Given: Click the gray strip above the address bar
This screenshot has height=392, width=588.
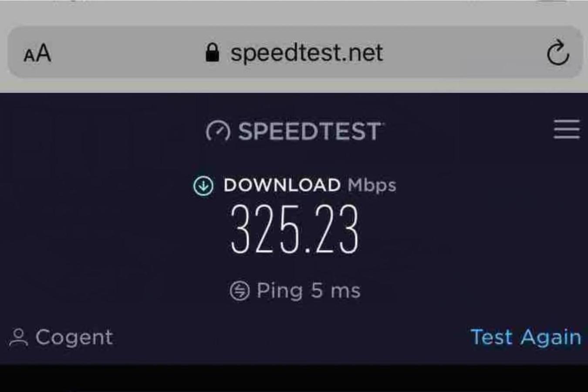Looking at the screenshot, I should click(294, 12).
